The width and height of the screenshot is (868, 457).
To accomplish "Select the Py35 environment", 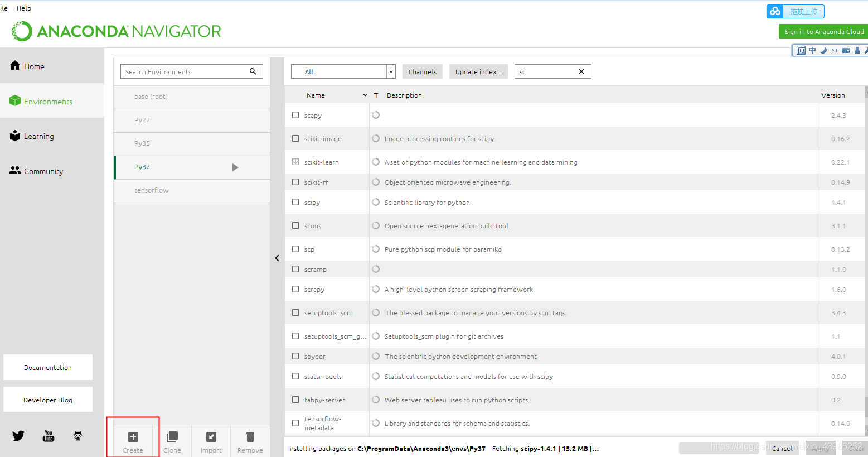I will click(x=192, y=143).
